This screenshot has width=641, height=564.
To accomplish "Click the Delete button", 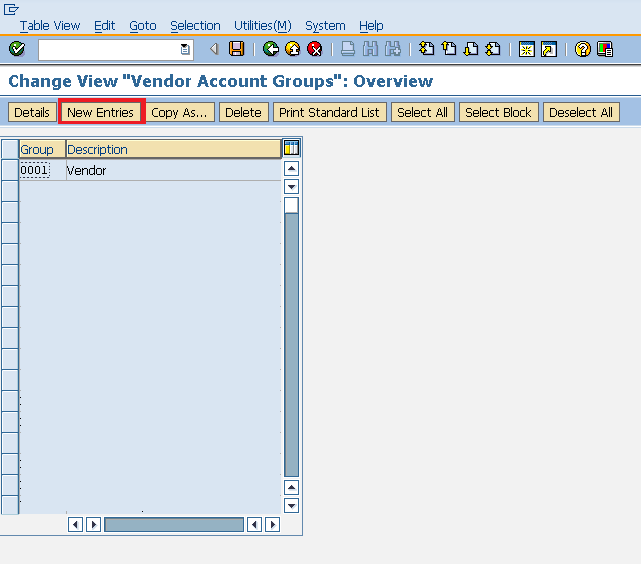I will [243, 112].
